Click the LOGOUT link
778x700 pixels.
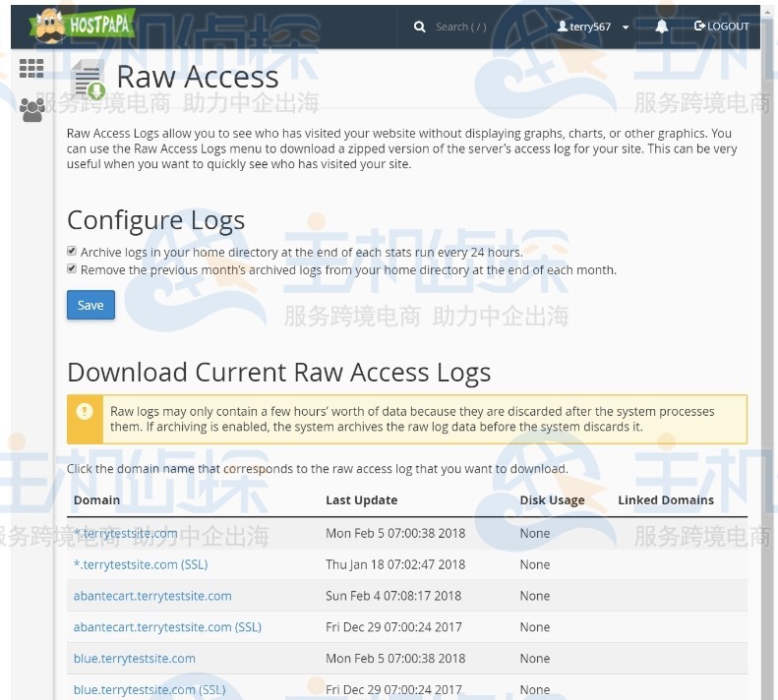pyautogui.click(x=721, y=27)
